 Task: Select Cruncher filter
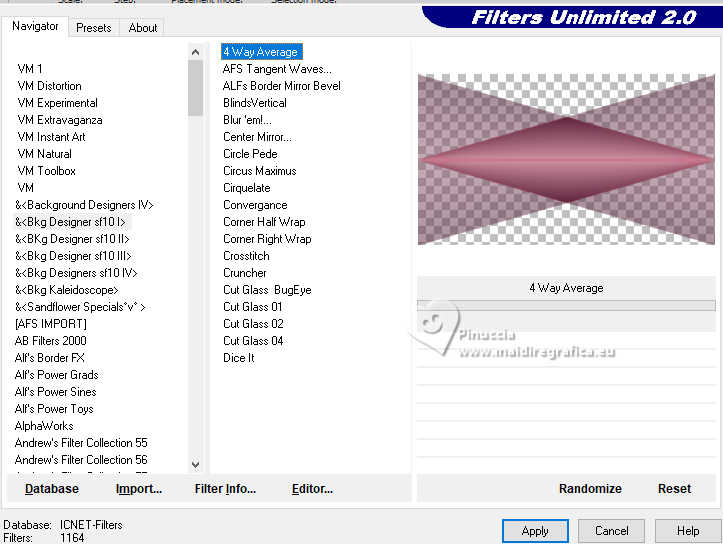pos(244,273)
